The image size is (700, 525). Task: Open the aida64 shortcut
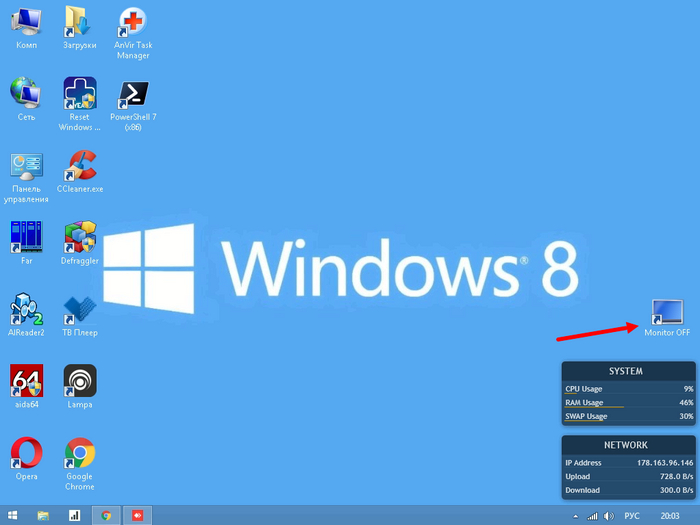click(26, 382)
